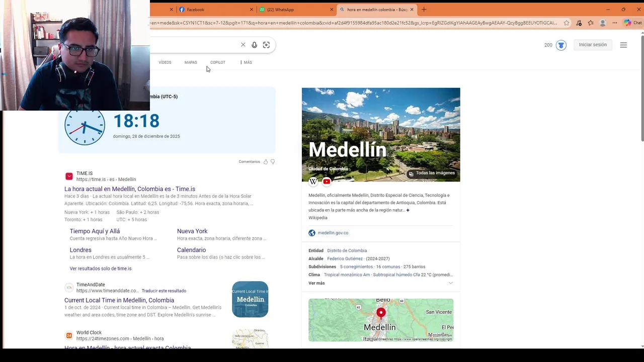Open 16 comunas link
This screenshot has height=362, width=644.
tap(388, 266)
